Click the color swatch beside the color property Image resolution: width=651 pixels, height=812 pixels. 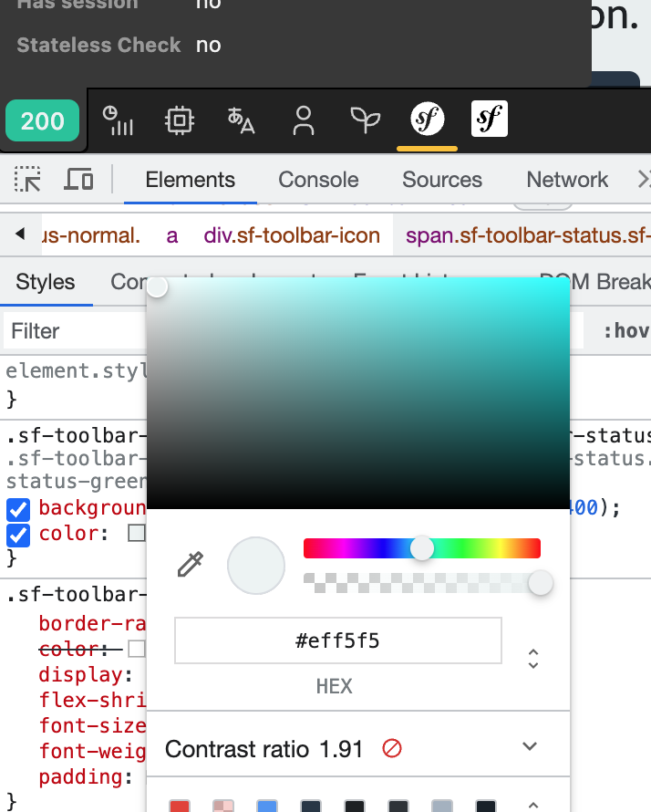pos(137,534)
